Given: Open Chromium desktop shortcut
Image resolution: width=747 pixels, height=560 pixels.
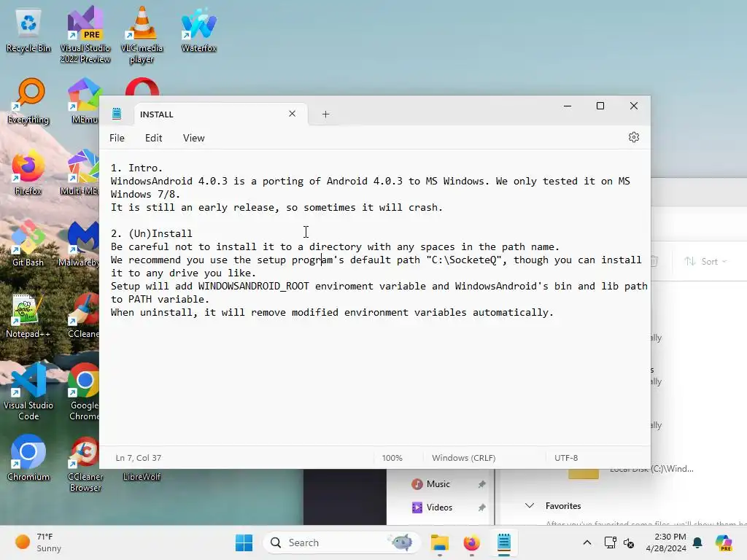Looking at the screenshot, I should click(28, 458).
